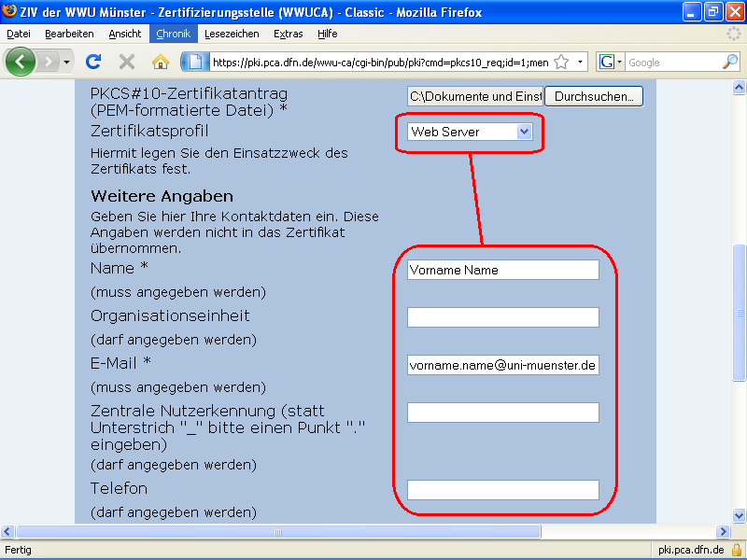Image resolution: width=747 pixels, height=560 pixels.
Task: Reload the page with the refresh icon
Action: click(93, 62)
